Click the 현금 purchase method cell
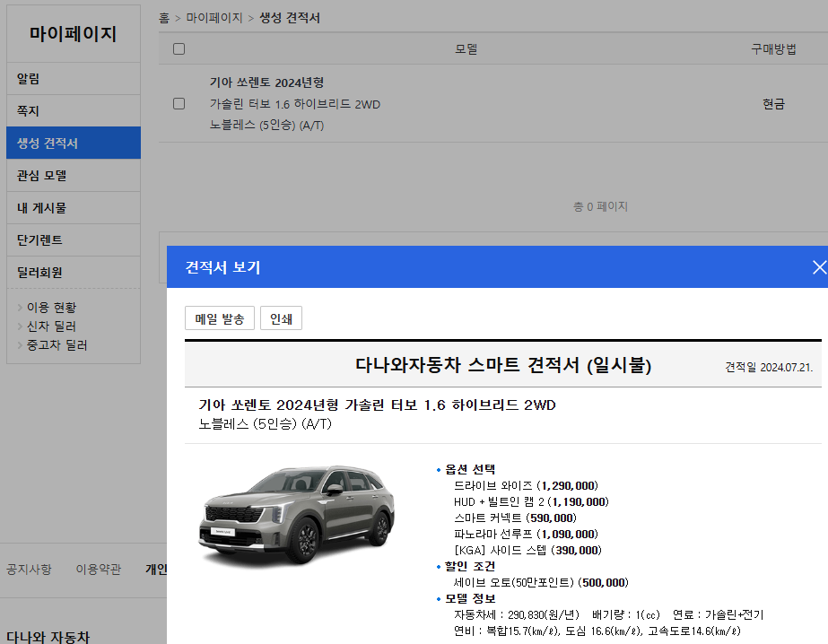 point(773,104)
